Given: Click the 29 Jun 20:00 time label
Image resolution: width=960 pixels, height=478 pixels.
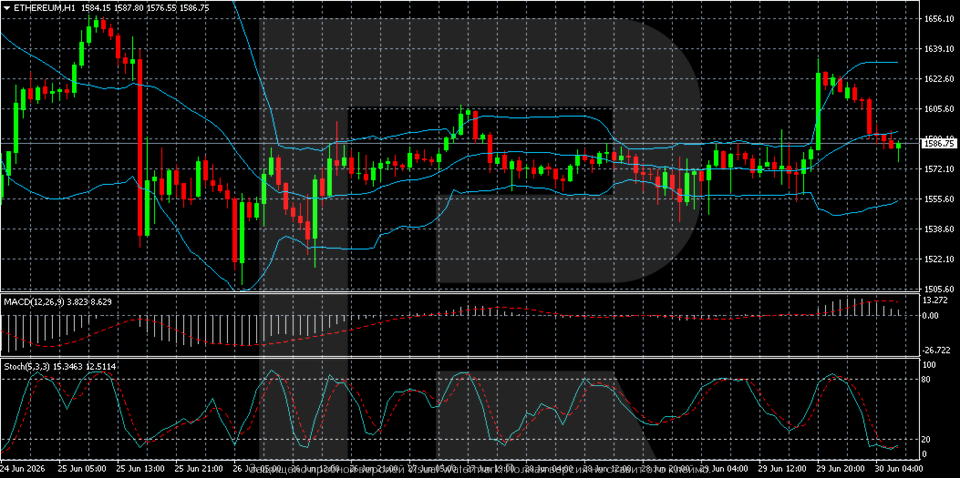Looking at the screenshot, I should pyautogui.click(x=842, y=468).
